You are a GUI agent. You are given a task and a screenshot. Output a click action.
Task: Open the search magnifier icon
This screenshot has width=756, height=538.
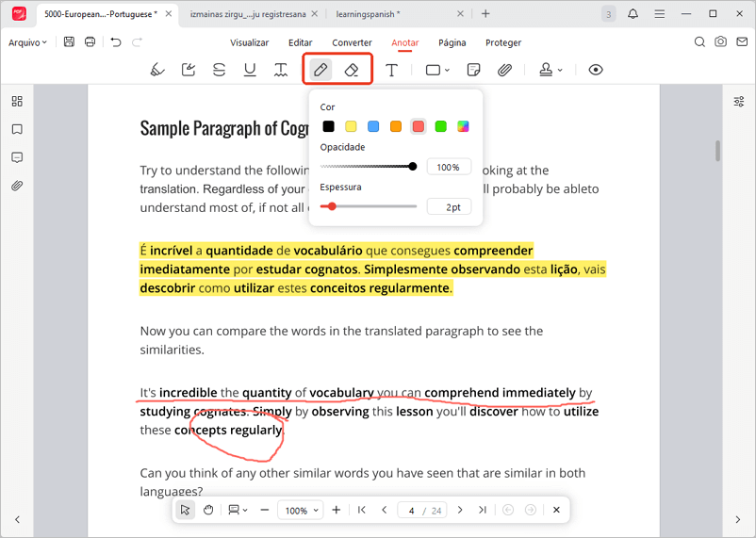point(699,42)
